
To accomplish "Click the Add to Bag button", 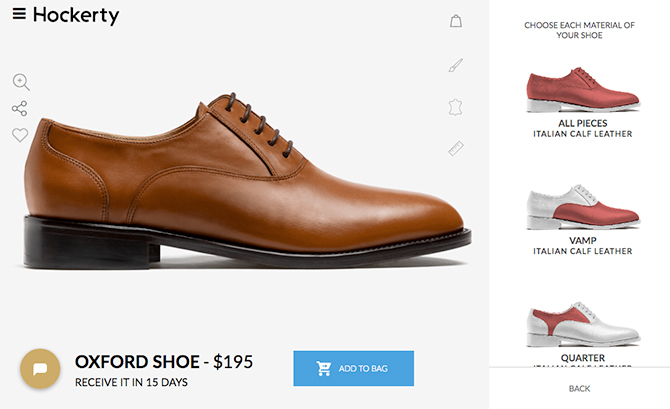I will coord(353,368).
